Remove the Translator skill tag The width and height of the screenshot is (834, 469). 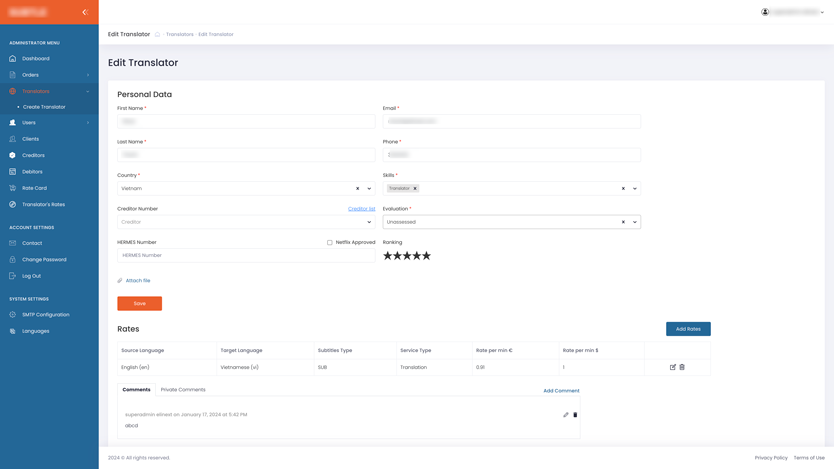pyautogui.click(x=415, y=188)
